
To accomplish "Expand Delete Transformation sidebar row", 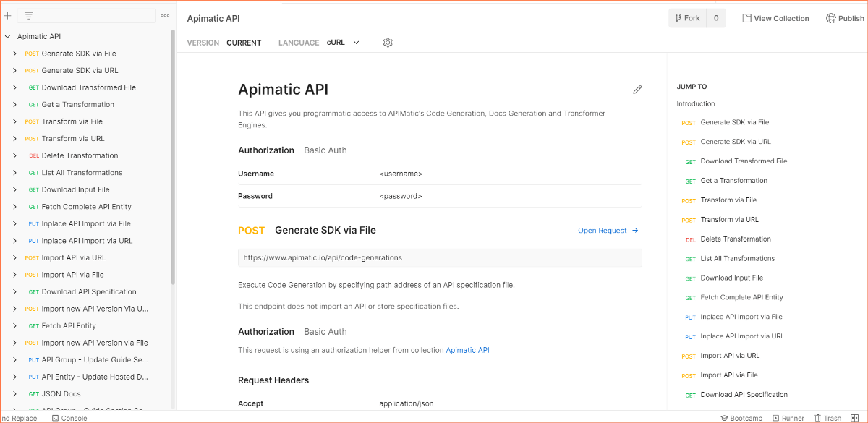I will (14, 155).
